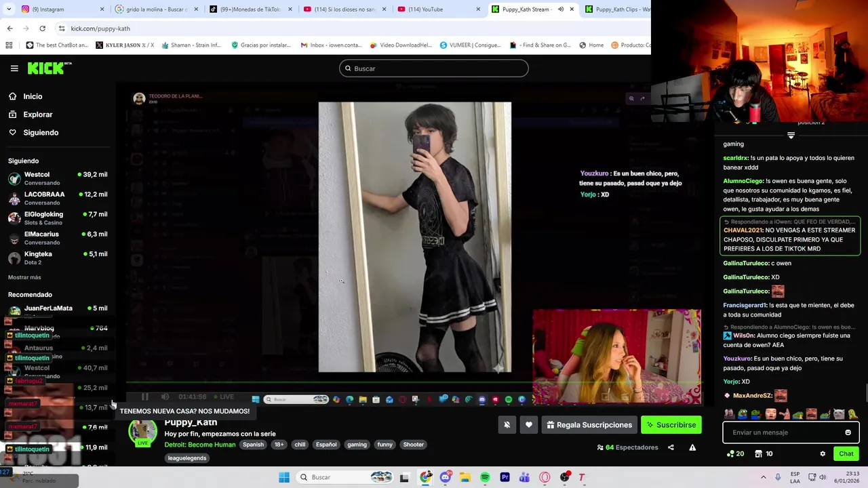Open Adobe Premiere Pro from taskbar
The height and width of the screenshot is (488, 868).
point(505,477)
